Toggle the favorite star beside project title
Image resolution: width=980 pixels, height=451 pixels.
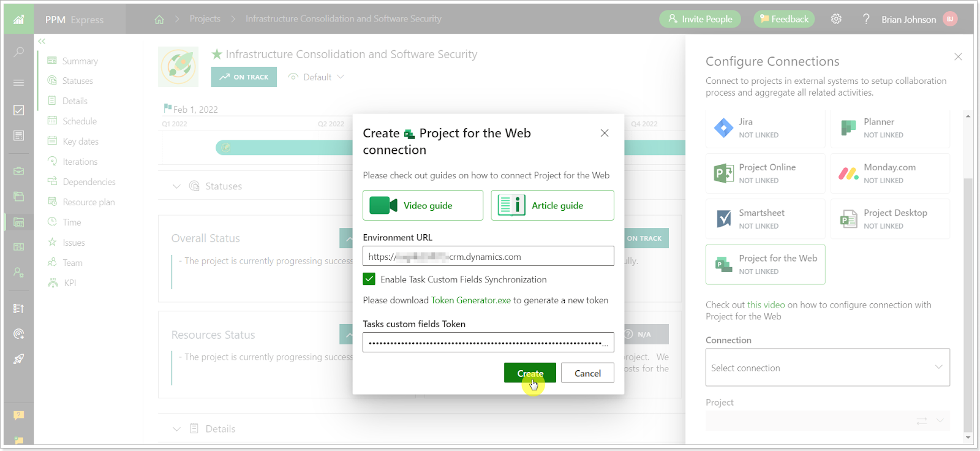pyautogui.click(x=217, y=54)
